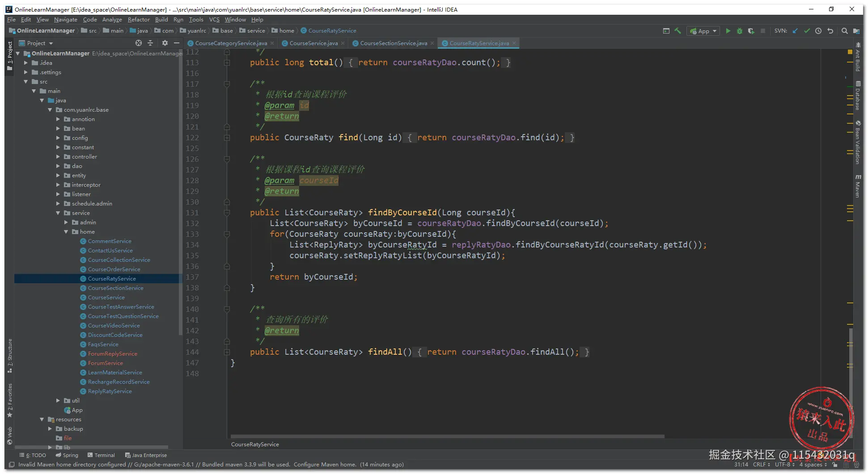Run the App configuration with green play
This screenshot has width=868, height=474.
(x=728, y=31)
